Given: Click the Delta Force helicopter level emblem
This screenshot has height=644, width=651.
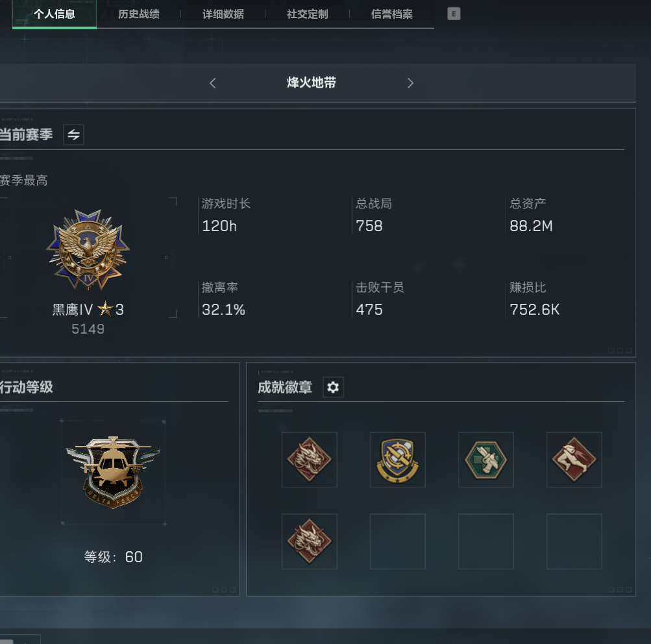Looking at the screenshot, I should tap(113, 472).
